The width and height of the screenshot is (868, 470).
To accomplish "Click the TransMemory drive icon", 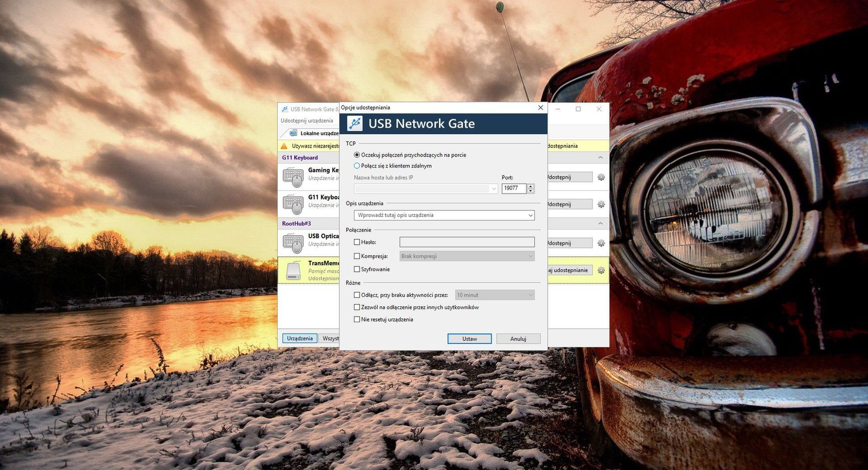I will (x=293, y=270).
